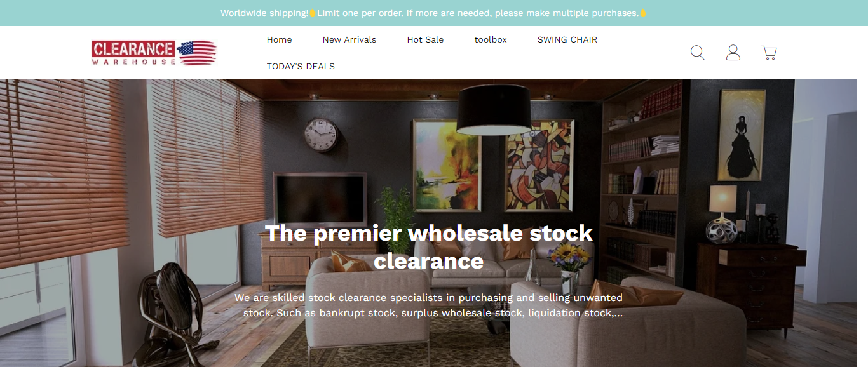Click the television in the hero image
Screen dimensions: 868x367
(320, 198)
